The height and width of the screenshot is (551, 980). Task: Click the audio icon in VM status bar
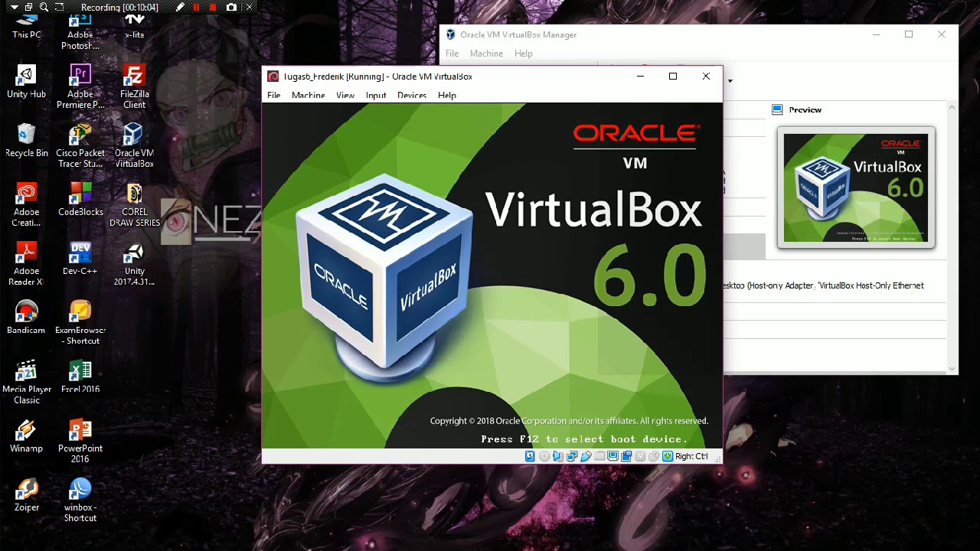point(558,456)
